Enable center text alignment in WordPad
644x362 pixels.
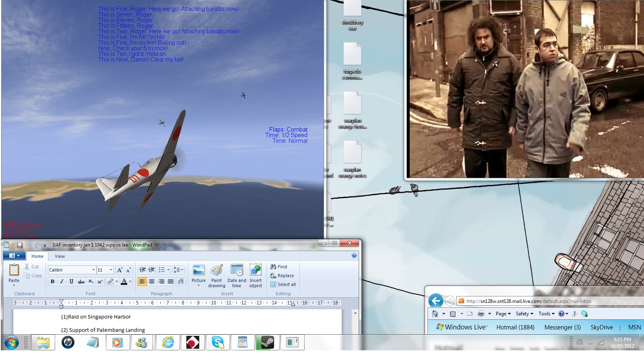click(152, 282)
